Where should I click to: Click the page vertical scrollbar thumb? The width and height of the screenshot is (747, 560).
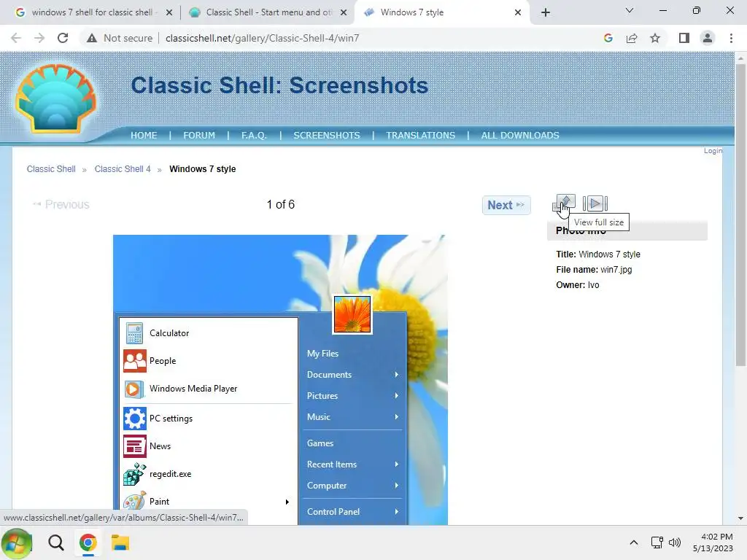740,214
